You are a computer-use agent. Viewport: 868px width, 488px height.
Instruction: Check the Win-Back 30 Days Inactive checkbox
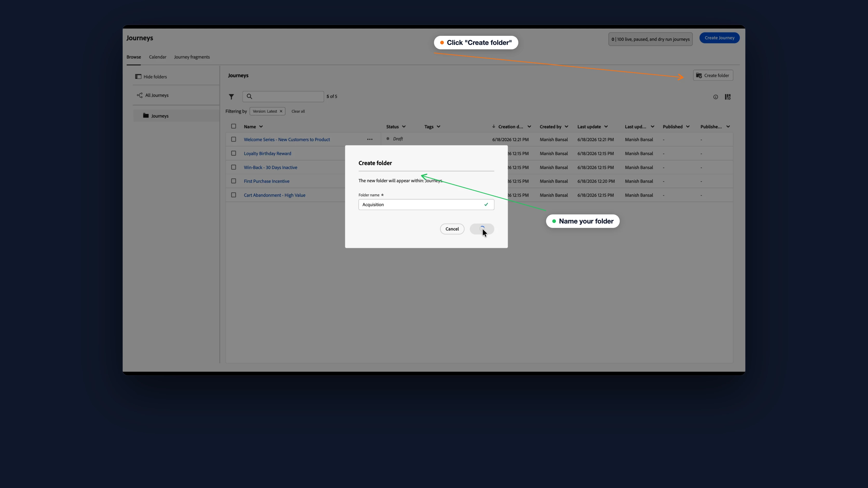coord(233,167)
